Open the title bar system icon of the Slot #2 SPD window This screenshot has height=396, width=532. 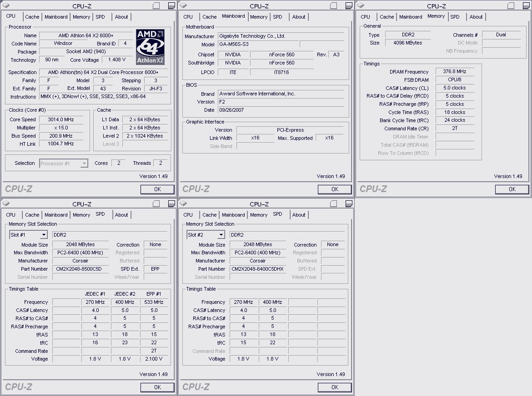(x=183, y=203)
